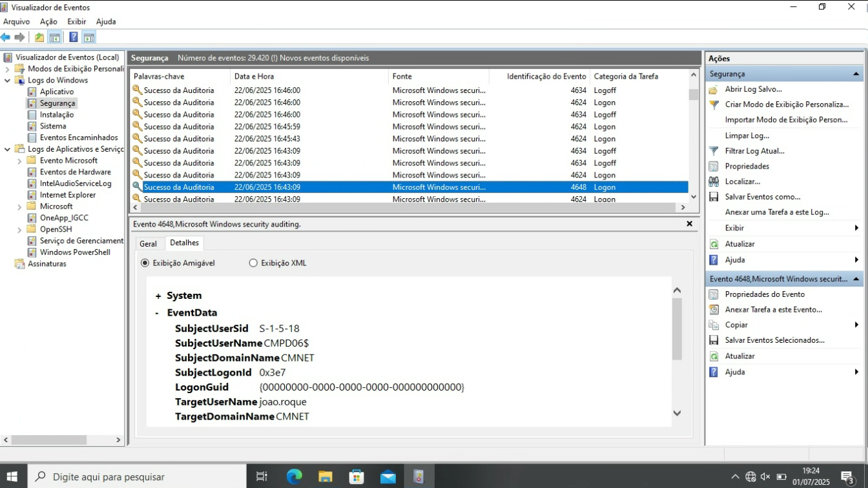The height and width of the screenshot is (488, 868).
Task: Collapse the Logs do Windows tree node
Action: coord(7,81)
